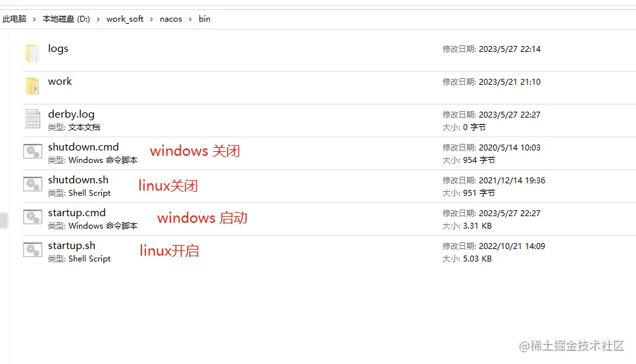Viewport: 636px width, 364px height.
Task: Select the shutdown.cmd file name
Action: (x=83, y=147)
